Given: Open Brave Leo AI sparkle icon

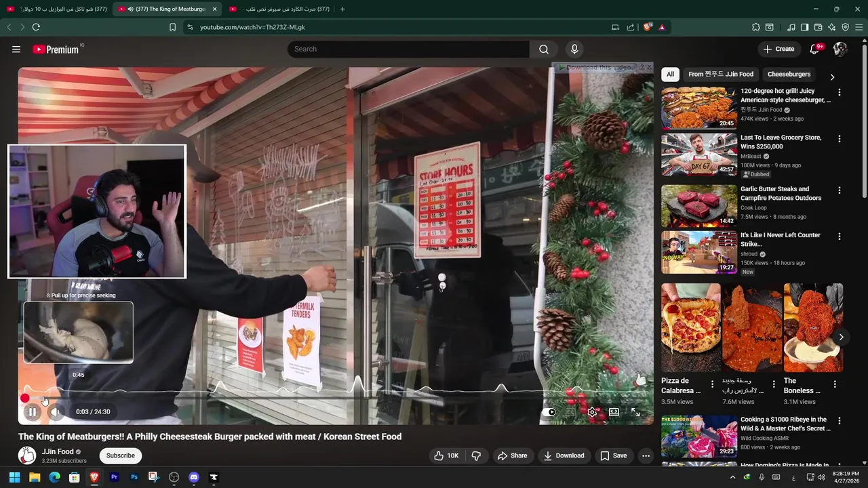Looking at the screenshot, I should click(x=831, y=27).
